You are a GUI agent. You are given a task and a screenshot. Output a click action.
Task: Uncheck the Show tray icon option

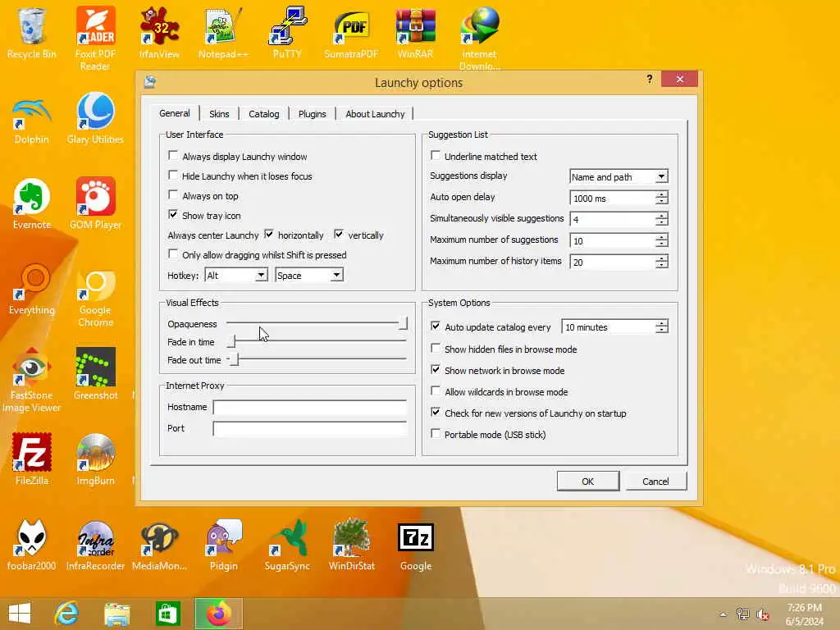pyautogui.click(x=172, y=215)
